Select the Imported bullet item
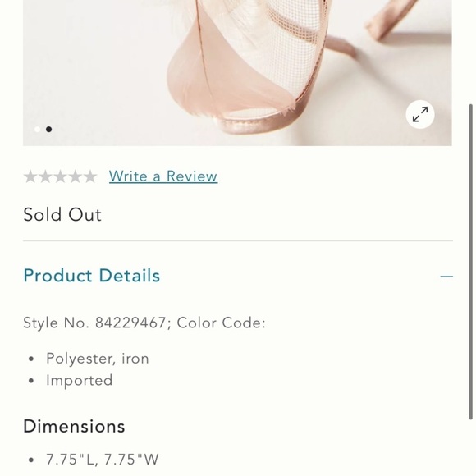The height and width of the screenshot is (476, 476). pyautogui.click(x=80, y=380)
